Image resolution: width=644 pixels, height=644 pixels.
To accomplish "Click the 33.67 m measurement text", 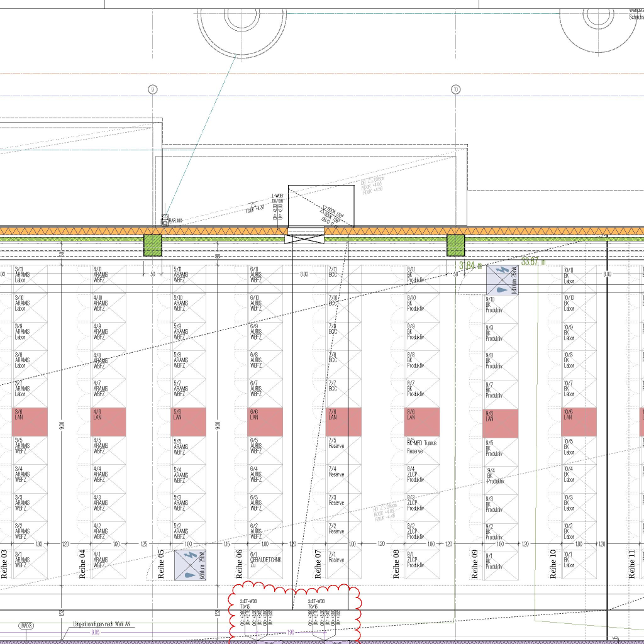I will tap(533, 262).
